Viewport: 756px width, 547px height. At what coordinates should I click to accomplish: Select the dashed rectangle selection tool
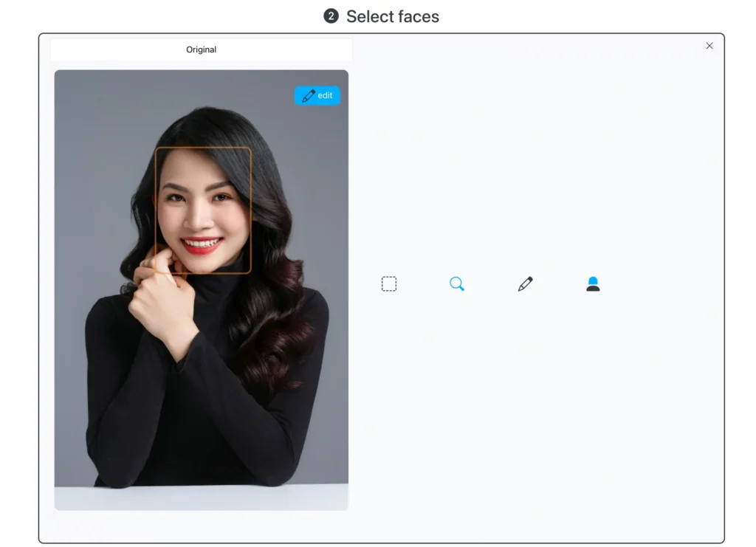pos(389,284)
